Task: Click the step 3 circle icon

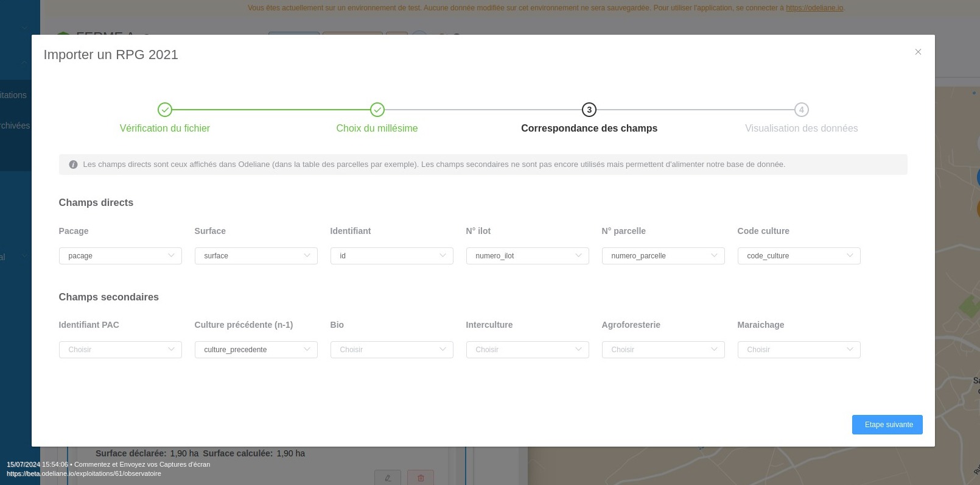Action: (x=589, y=110)
